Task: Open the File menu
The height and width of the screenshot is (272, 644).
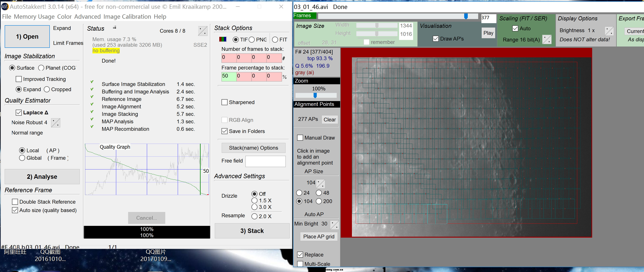Action: (x=7, y=17)
